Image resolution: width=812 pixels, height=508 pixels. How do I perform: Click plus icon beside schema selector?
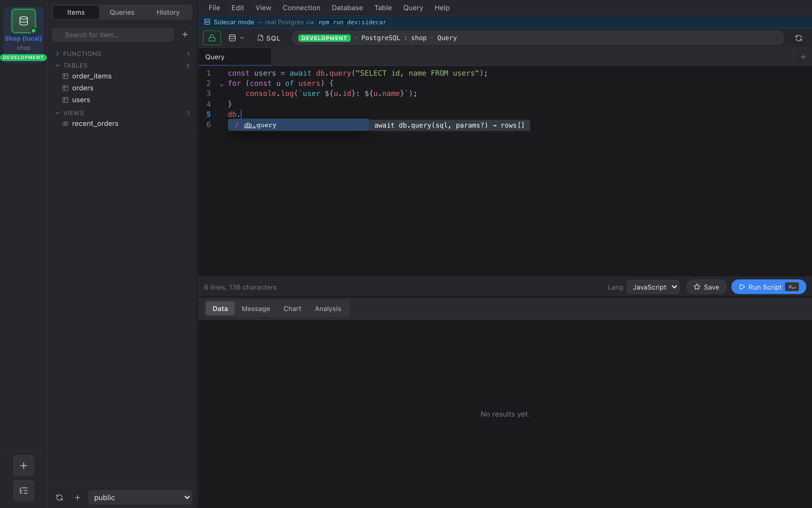click(78, 498)
